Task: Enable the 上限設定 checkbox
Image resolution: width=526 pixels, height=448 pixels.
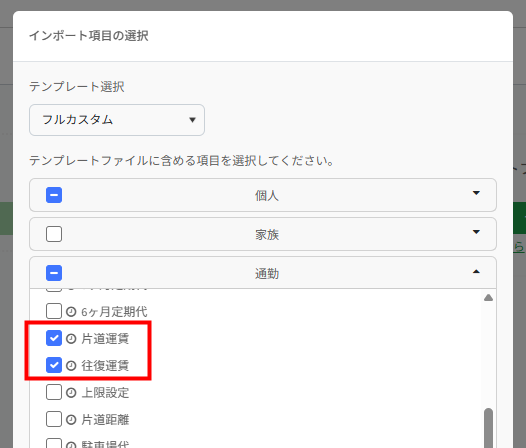Action: click(54, 392)
